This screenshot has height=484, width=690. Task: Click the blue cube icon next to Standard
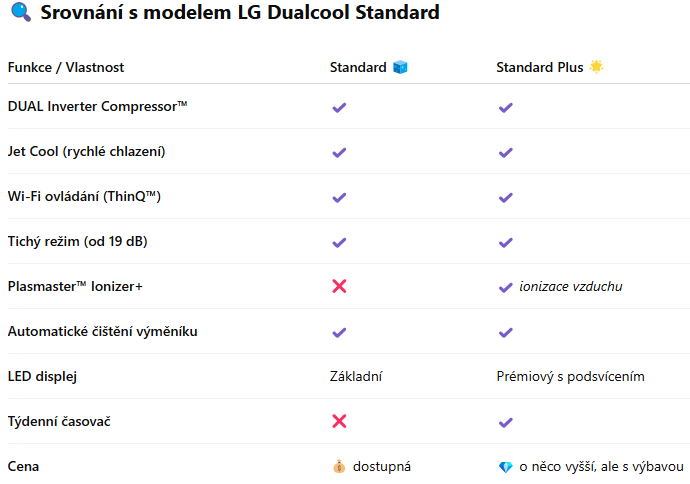[x=400, y=67]
